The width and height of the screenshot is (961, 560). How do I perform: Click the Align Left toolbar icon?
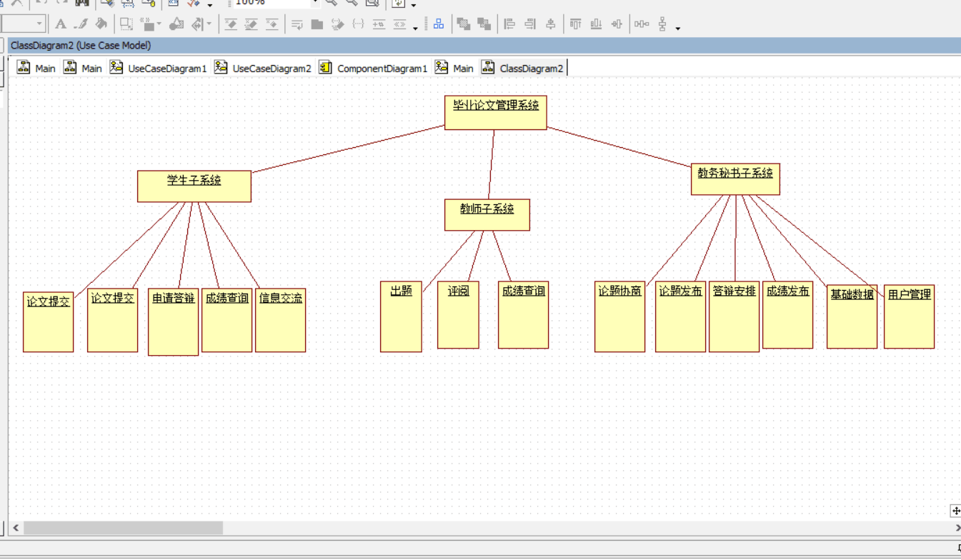pyautogui.click(x=509, y=24)
